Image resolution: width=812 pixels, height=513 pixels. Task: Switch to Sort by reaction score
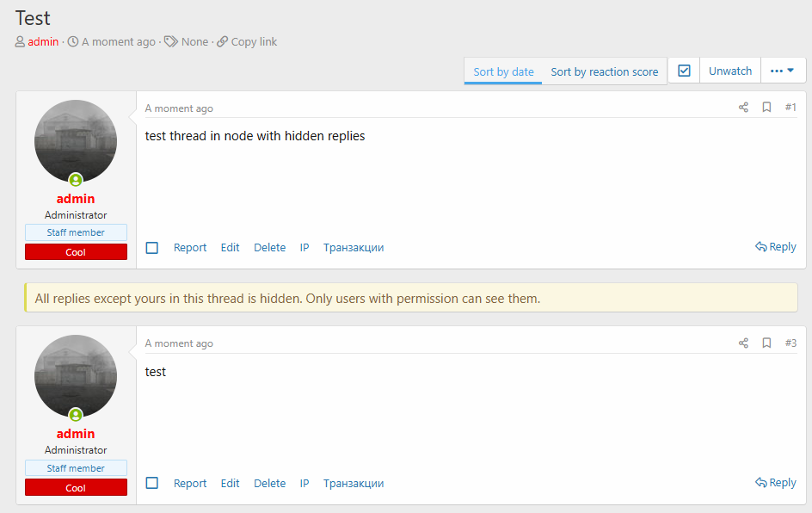click(605, 71)
